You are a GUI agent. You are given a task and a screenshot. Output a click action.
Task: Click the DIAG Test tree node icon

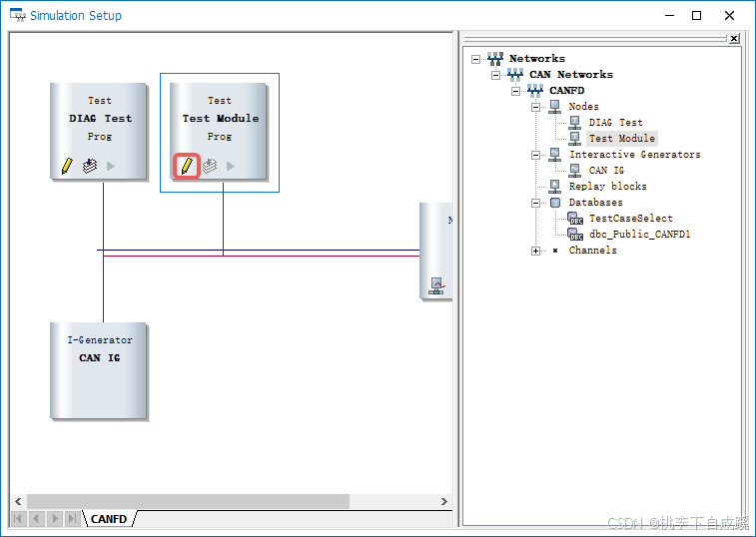[x=574, y=123]
